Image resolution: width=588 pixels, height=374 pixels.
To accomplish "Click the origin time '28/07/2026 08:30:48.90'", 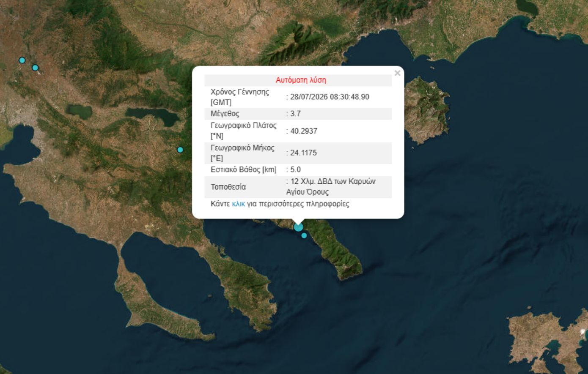I will (x=330, y=97).
